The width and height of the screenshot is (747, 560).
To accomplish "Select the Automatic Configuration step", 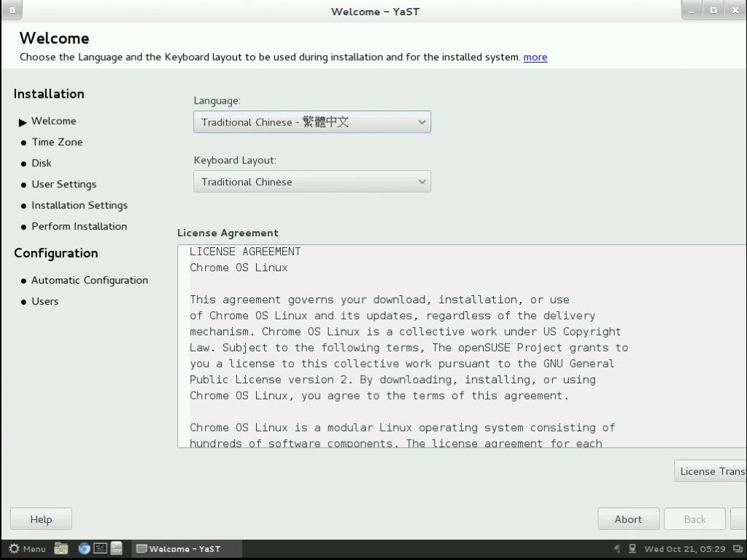I will 90,280.
